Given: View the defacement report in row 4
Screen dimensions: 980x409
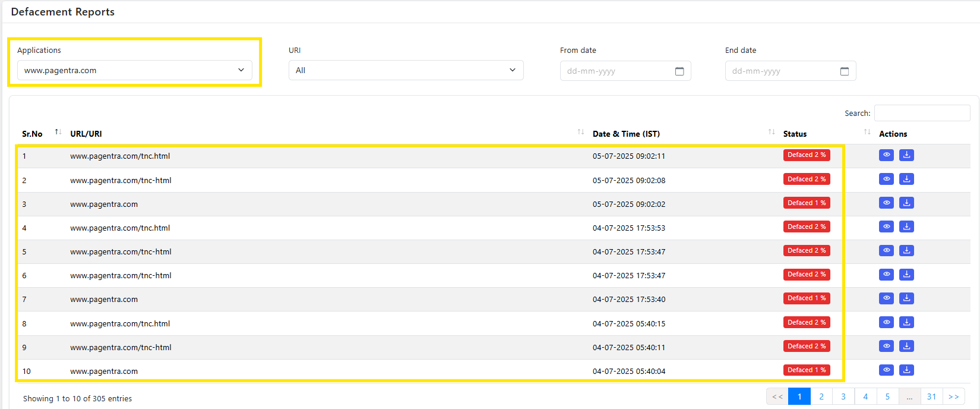Looking at the screenshot, I should (886, 226).
